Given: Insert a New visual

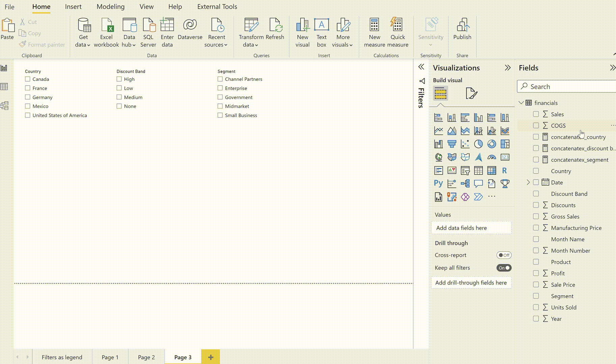Looking at the screenshot, I should tap(303, 33).
